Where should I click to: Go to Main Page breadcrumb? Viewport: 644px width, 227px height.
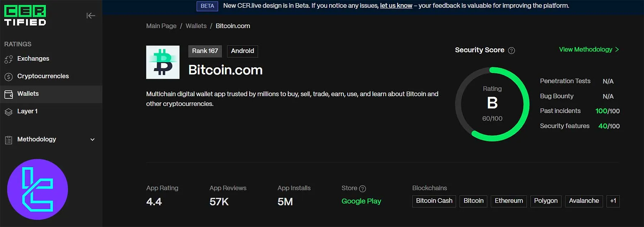pyautogui.click(x=161, y=26)
